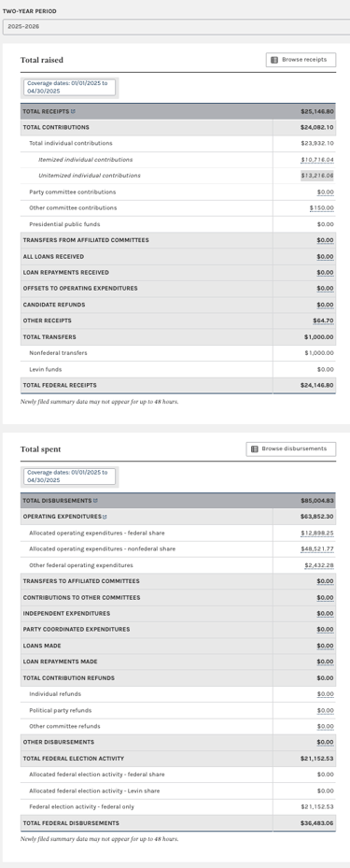The width and height of the screenshot is (350, 868).
Task: Open the independent expenditures $0.00 link
Action: point(326,614)
